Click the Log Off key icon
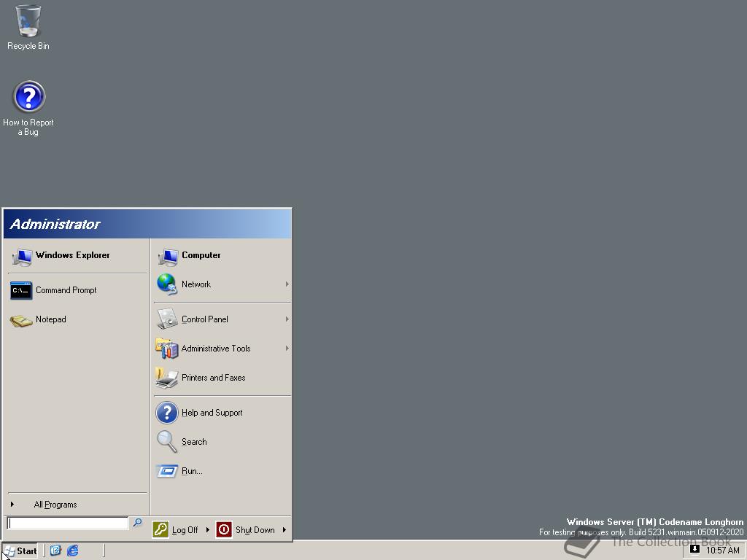The height and width of the screenshot is (560, 747). point(160,529)
